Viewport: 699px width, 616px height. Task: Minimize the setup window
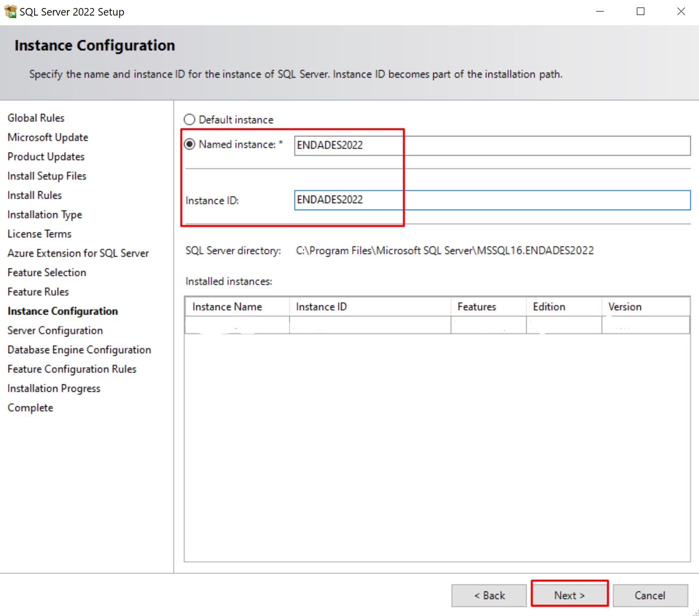click(x=600, y=12)
